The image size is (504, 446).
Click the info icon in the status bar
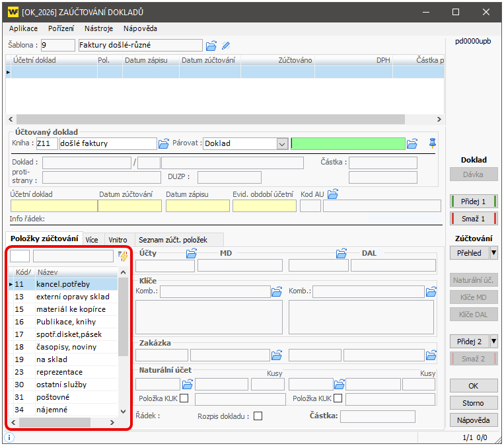point(9,437)
